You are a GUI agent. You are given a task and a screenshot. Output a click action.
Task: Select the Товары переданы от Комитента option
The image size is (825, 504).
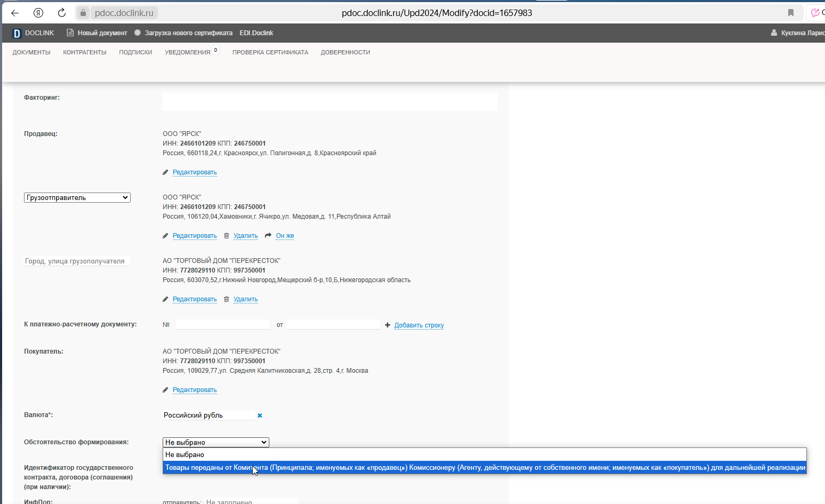[485, 468]
